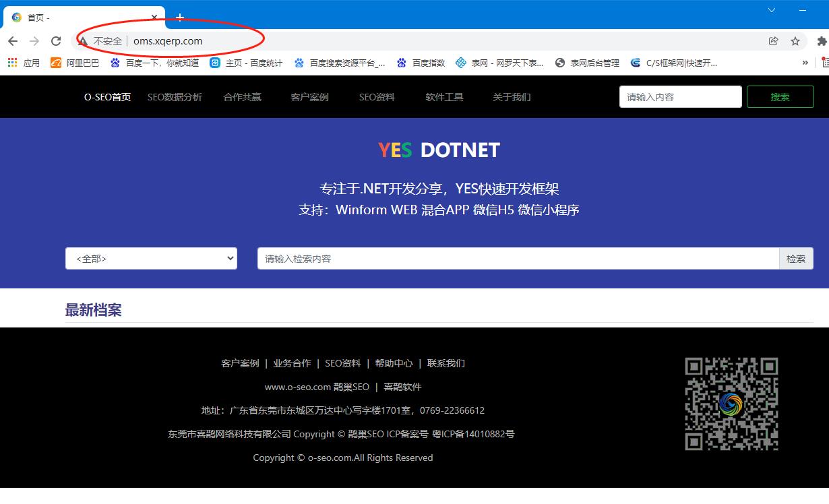Click the QR code image in footer
829x504 pixels.
(731, 404)
